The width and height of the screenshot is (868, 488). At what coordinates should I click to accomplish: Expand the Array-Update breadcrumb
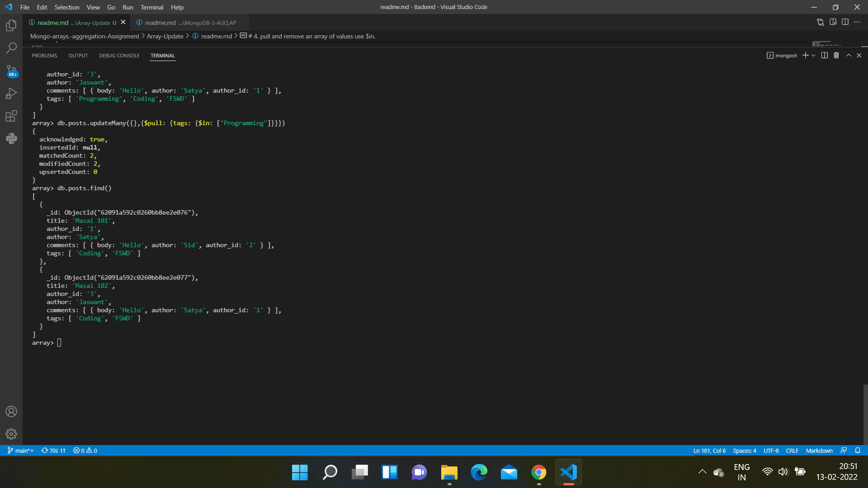click(x=165, y=36)
